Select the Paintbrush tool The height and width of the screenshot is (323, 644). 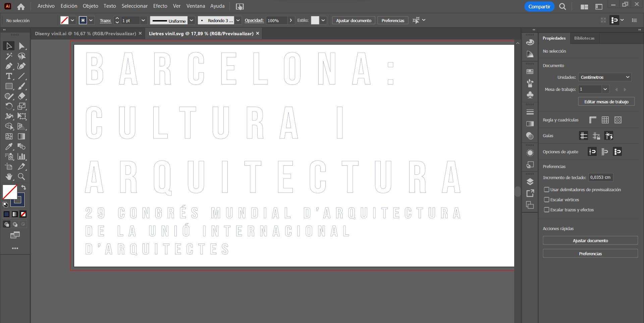click(x=22, y=86)
